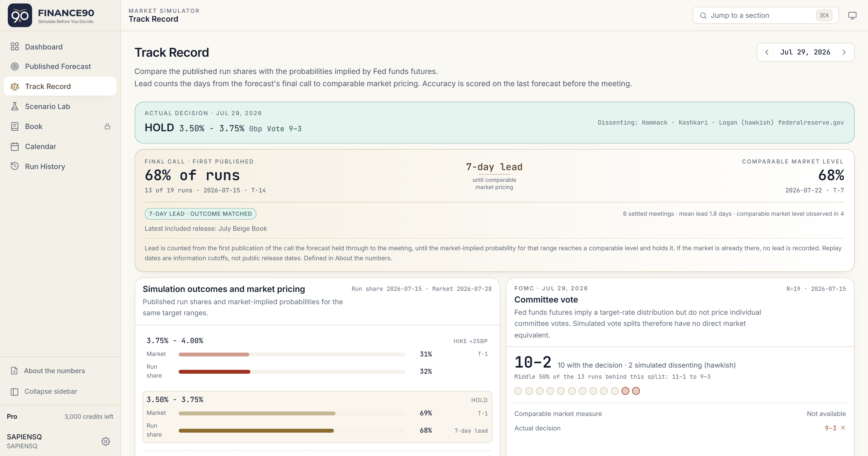Click the Run History clock icon
The height and width of the screenshot is (456, 868).
(x=14, y=166)
